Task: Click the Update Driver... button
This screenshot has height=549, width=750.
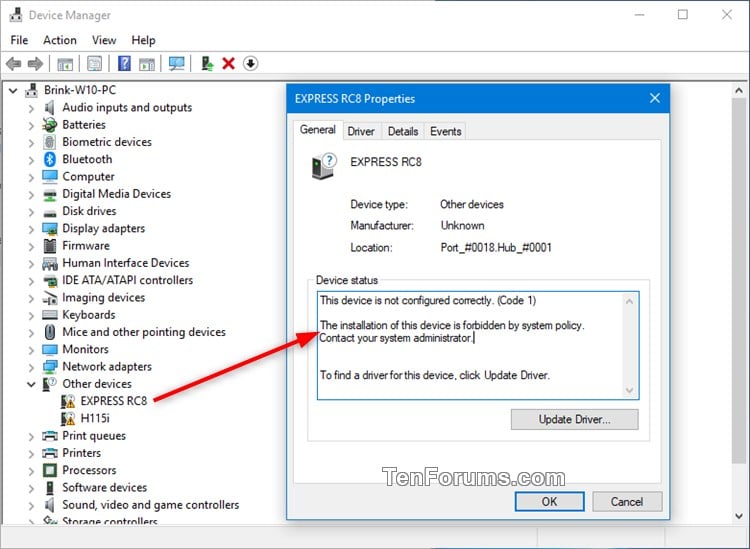Action: coord(574,419)
